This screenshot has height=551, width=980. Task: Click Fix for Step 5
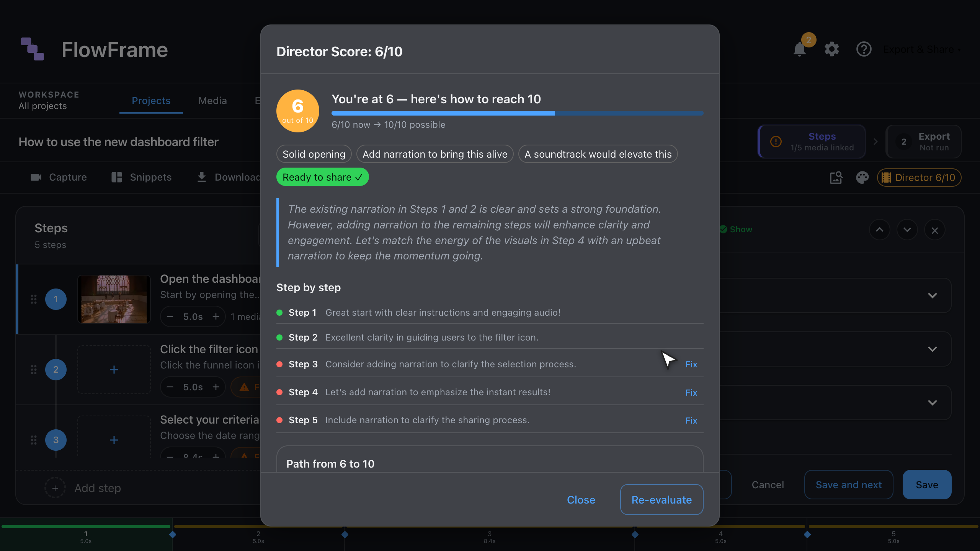pos(691,421)
